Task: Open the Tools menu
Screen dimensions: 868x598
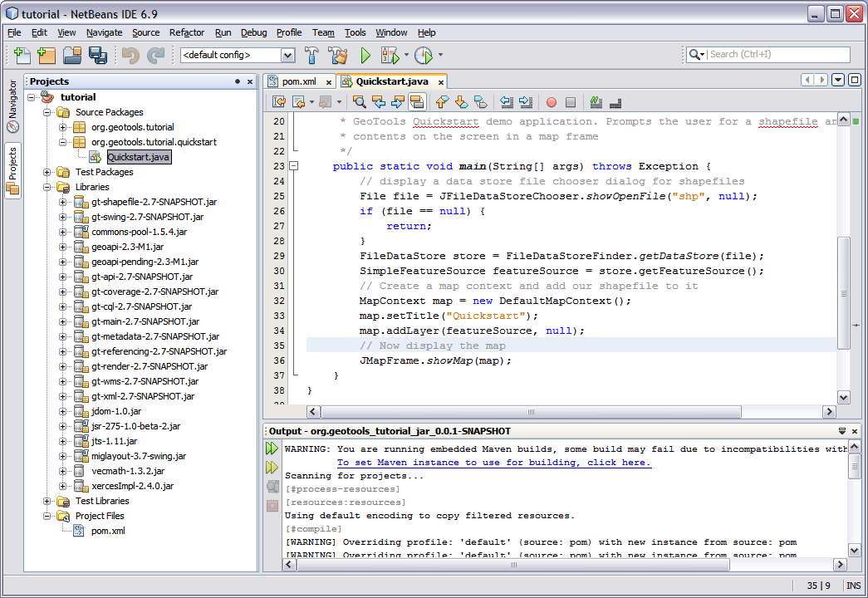Action: 355,32
